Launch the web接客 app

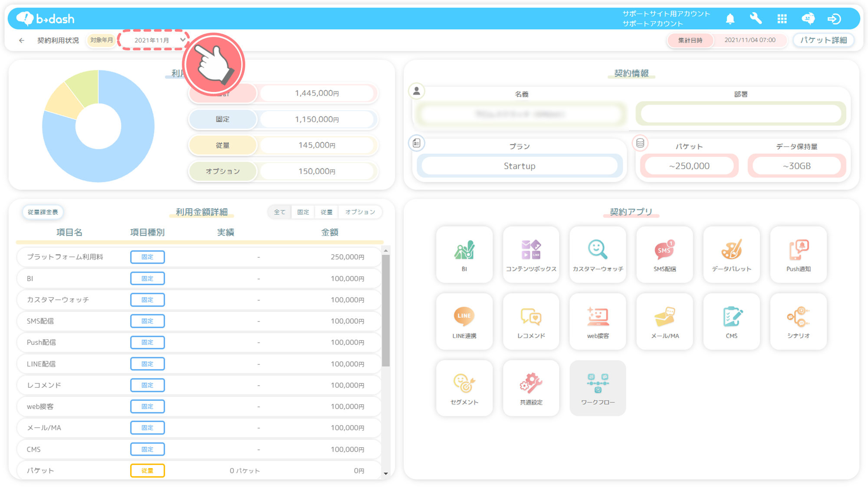click(598, 321)
